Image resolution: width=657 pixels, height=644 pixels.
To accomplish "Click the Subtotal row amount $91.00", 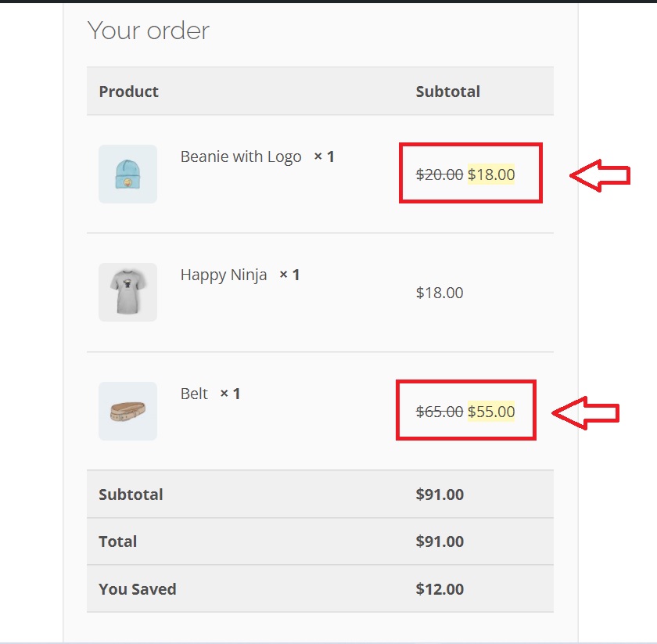I will point(440,495).
